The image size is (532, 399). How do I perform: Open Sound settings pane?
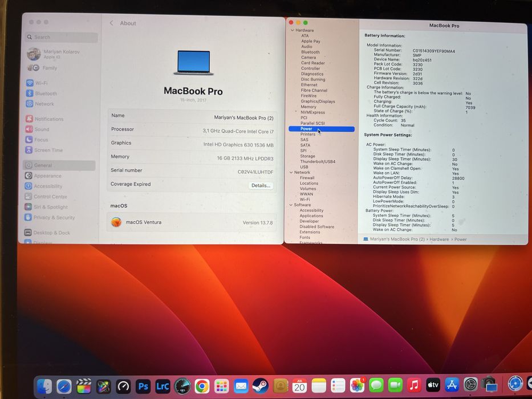click(37, 129)
